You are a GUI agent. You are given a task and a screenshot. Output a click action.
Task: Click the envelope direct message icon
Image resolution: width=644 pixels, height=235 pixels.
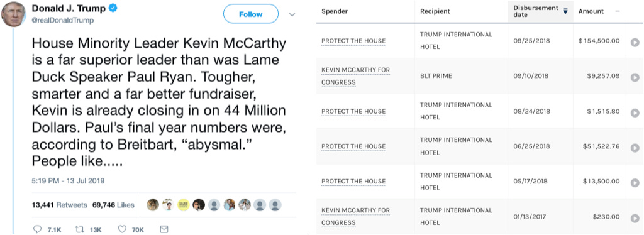click(x=164, y=229)
